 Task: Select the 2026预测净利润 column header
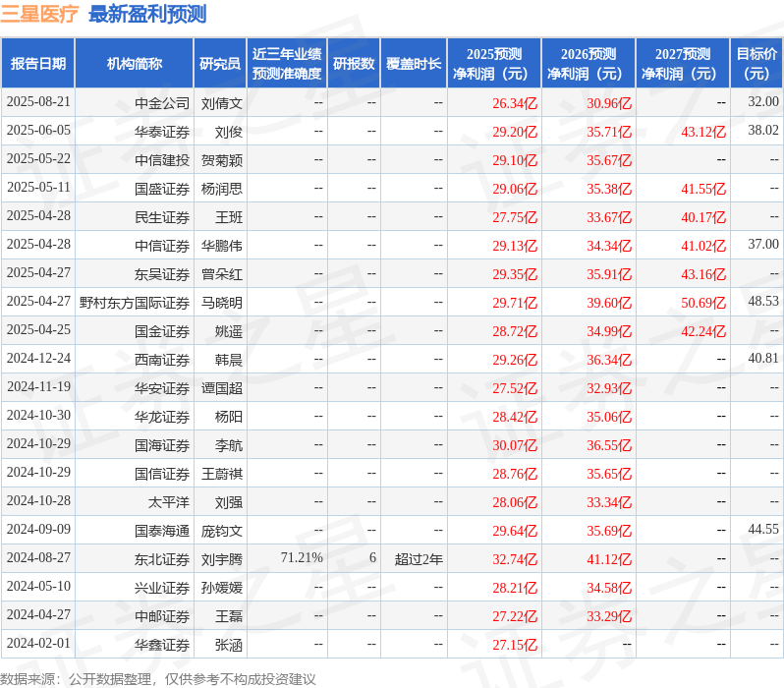[588, 64]
